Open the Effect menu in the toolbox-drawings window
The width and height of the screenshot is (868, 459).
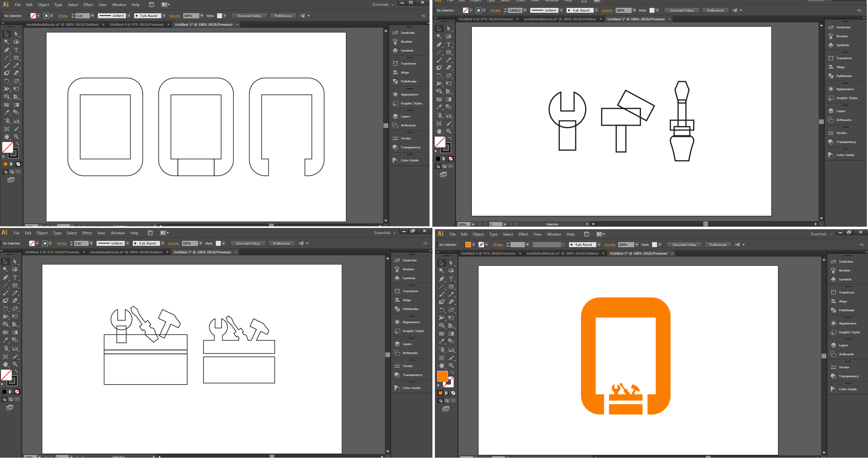pos(87,233)
